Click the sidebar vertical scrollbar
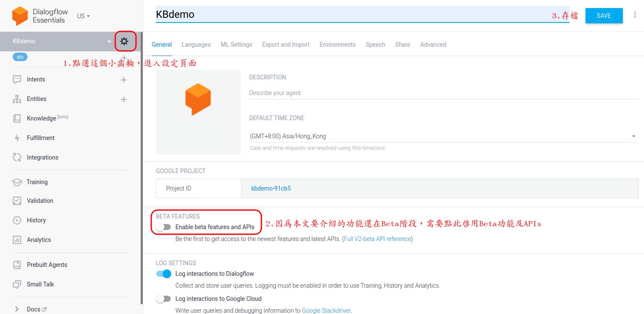644x314 pixels. [x=142, y=168]
